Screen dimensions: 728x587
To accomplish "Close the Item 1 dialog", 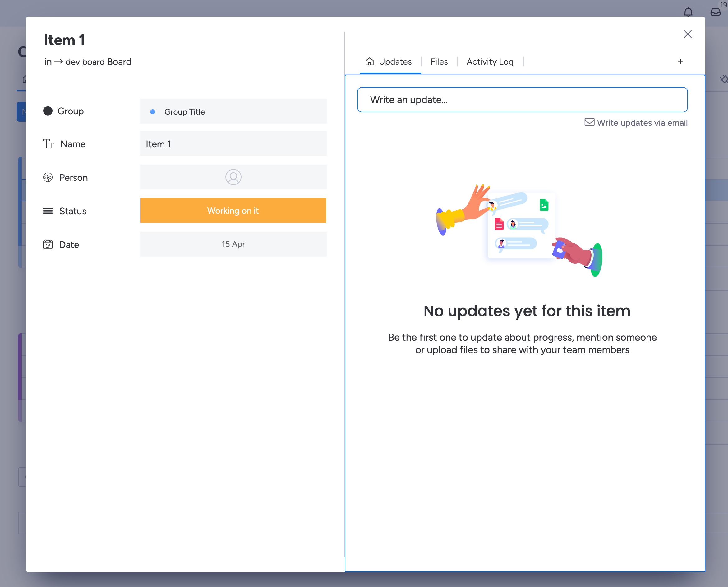I will click(687, 34).
